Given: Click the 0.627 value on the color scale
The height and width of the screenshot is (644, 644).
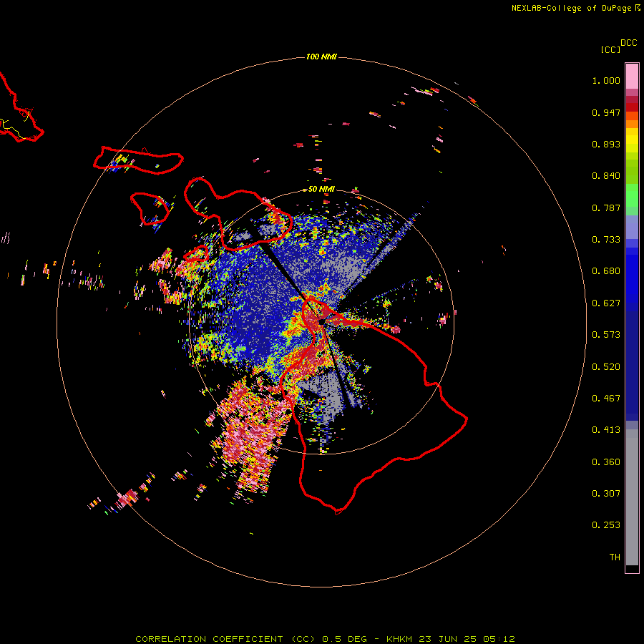Looking at the screenshot, I should 606,303.
